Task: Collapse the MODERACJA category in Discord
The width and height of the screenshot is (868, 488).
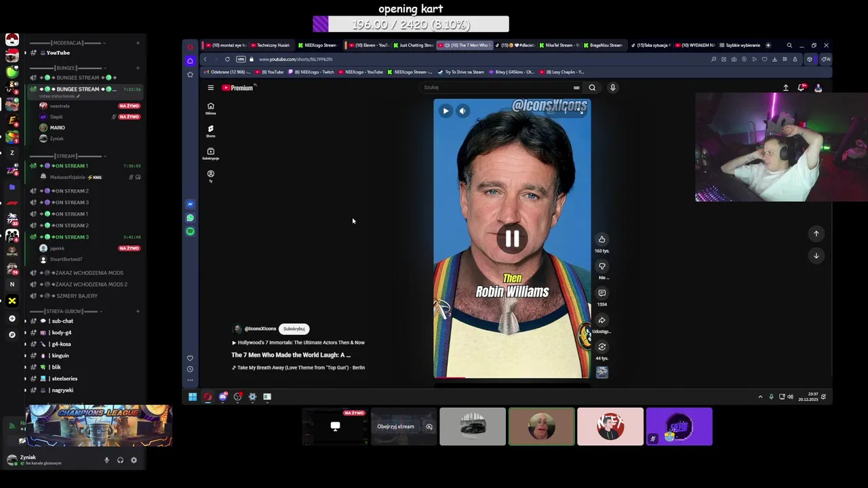Action: coord(68,43)
